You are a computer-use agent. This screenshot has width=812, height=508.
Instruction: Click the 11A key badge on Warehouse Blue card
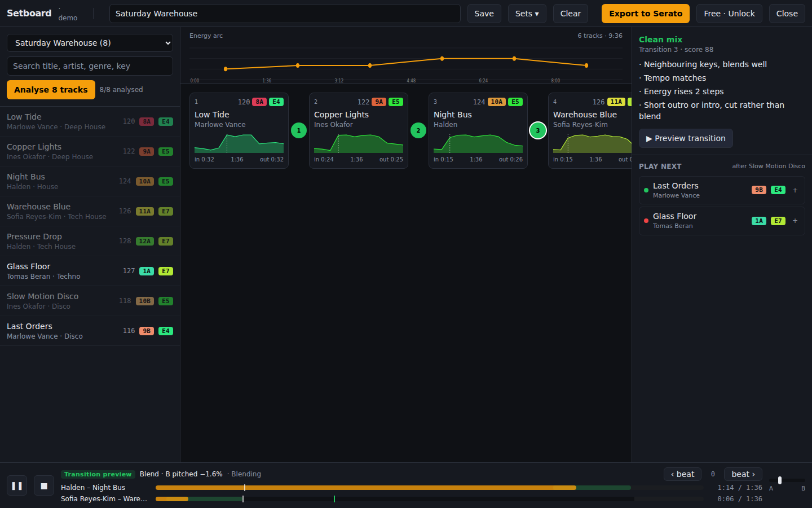coord(616,102)
